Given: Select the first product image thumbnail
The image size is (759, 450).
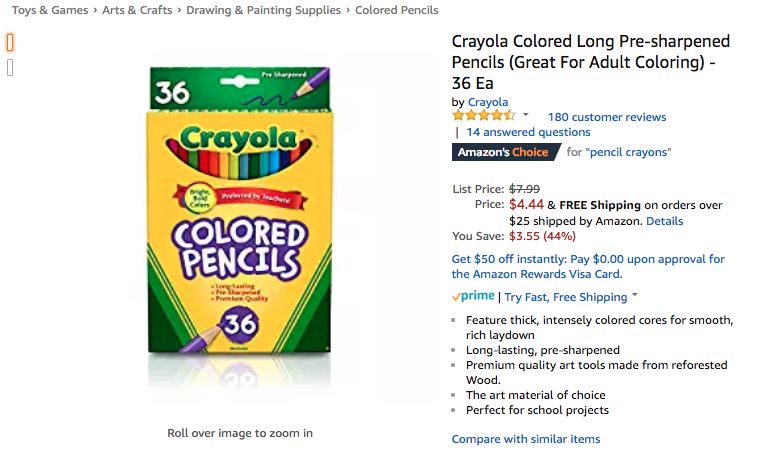Looking at the screenshot, I should click(x=10, y=43).
